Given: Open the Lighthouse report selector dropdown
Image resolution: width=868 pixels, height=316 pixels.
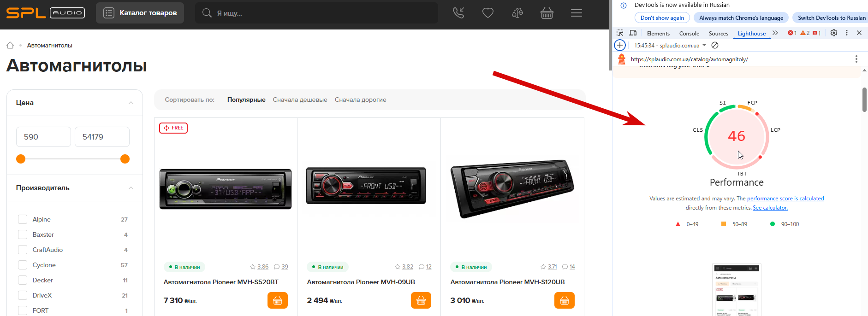Looking at the screenshot, I should click(x=670, y=45).
